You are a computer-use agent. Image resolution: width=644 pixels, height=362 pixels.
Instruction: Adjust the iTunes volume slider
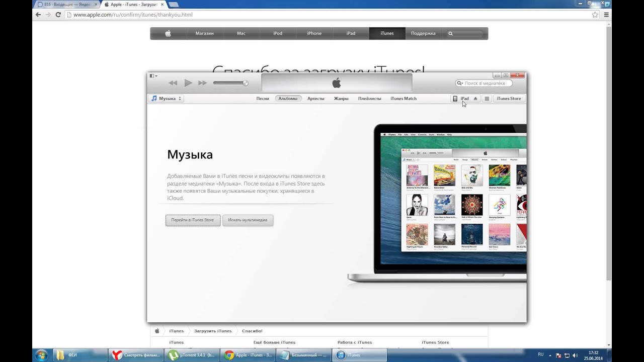coord(230,83)
